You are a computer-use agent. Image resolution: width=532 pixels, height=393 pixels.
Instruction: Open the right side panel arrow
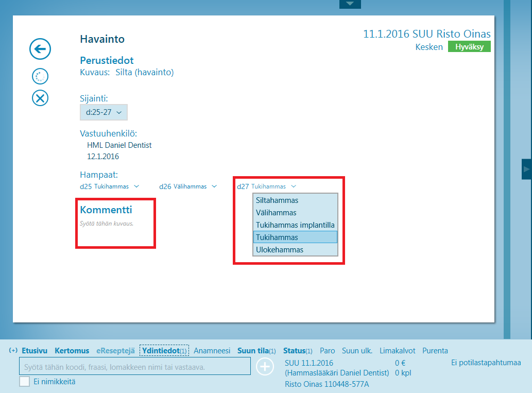click(x=526, y=169)
